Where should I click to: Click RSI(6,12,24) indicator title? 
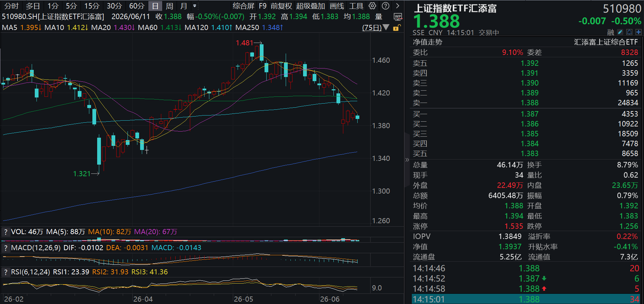pyautogui.click(x=31, y=272)
